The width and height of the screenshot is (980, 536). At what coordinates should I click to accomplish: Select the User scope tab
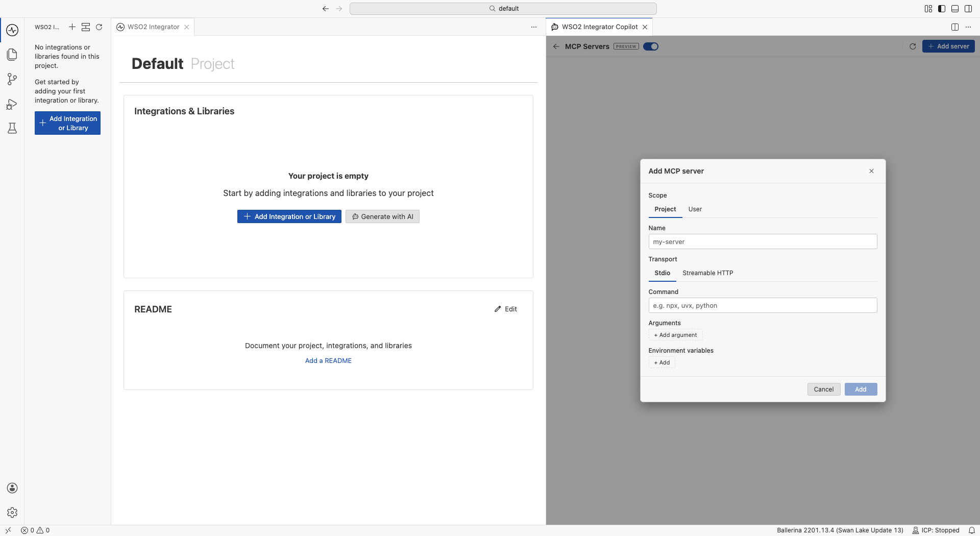click(x=695, y=209)
